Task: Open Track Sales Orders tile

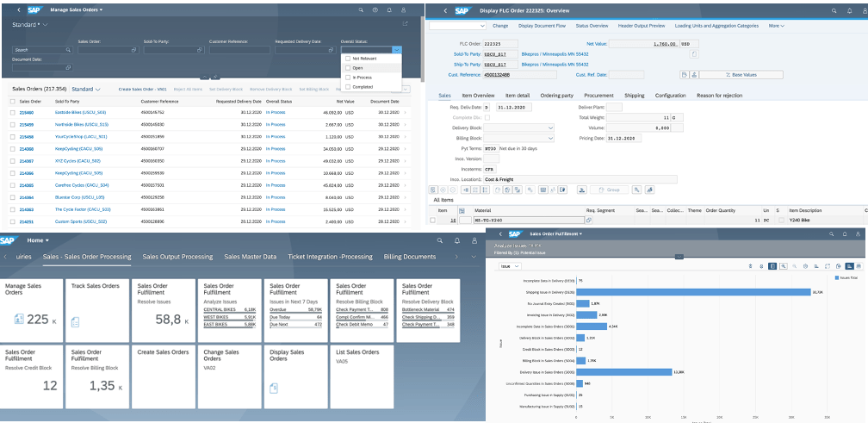Action: [x=98, y=311]
